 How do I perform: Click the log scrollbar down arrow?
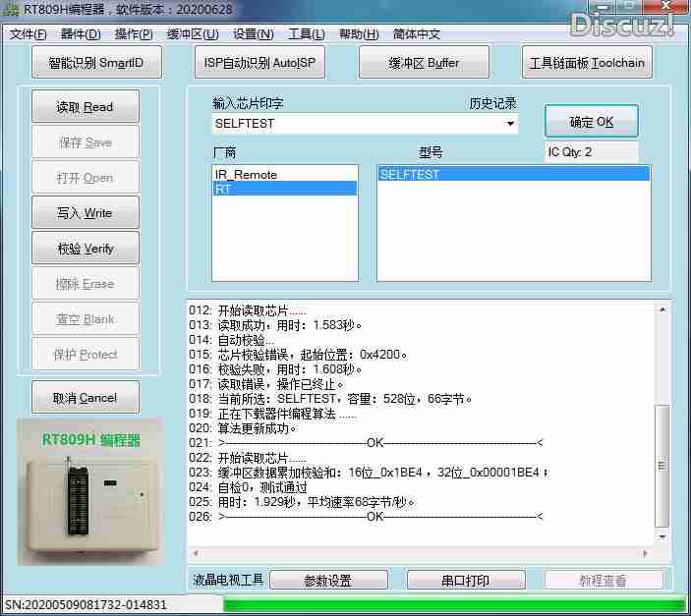(x=662, y=536)
